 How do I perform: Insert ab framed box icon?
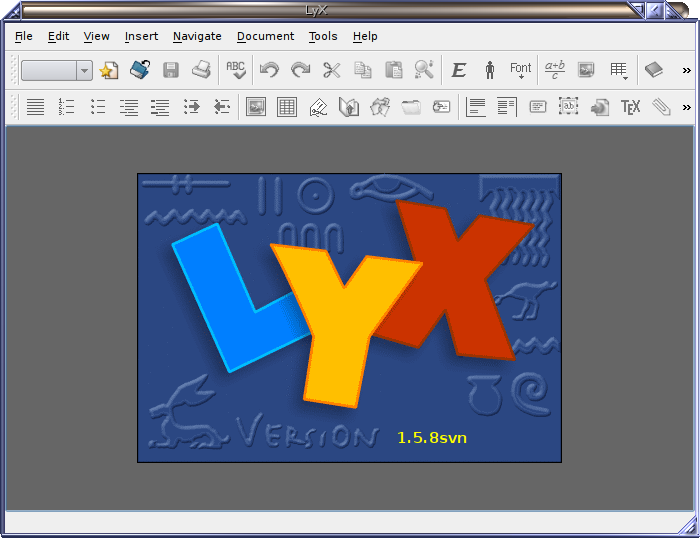[568, 106]
